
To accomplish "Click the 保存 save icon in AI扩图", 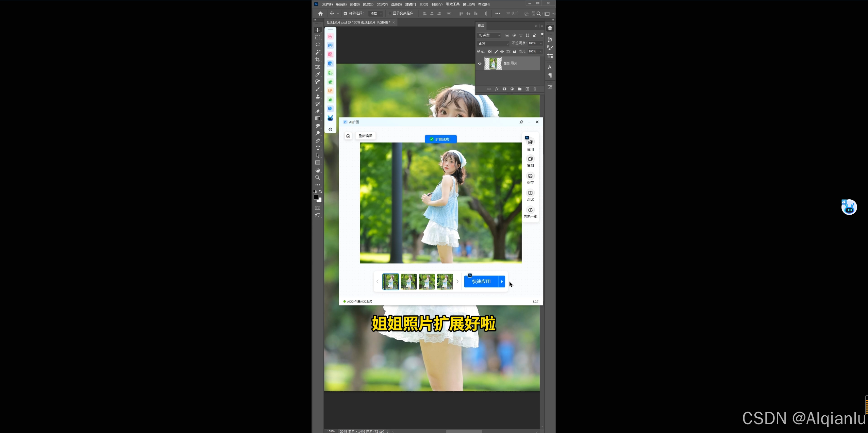I will tap(530, 176).
